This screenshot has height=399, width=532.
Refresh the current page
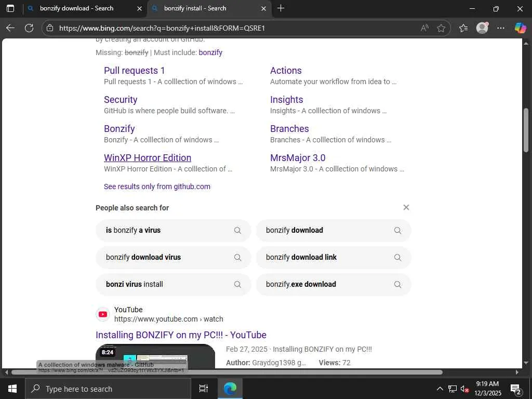pyautogui.click(x=29, y=28)
